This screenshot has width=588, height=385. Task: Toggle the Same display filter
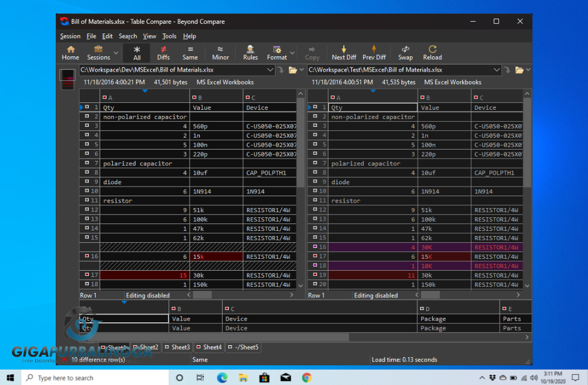point(190,53)
